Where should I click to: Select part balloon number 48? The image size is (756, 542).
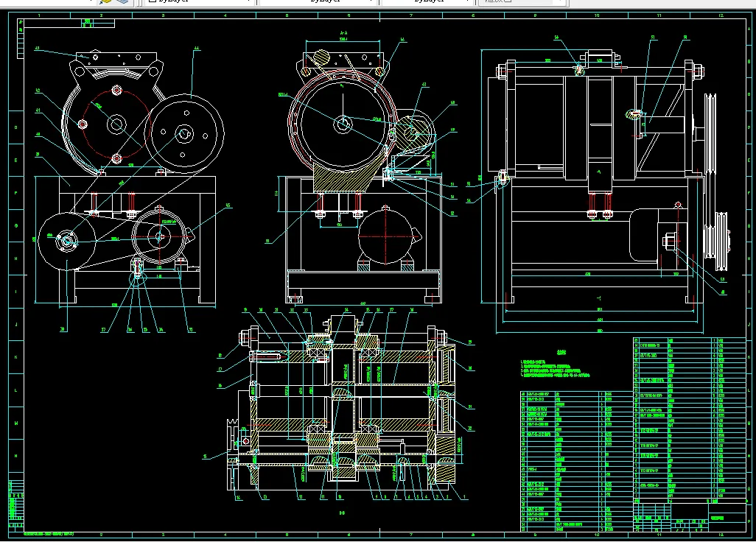pos(453,102)
